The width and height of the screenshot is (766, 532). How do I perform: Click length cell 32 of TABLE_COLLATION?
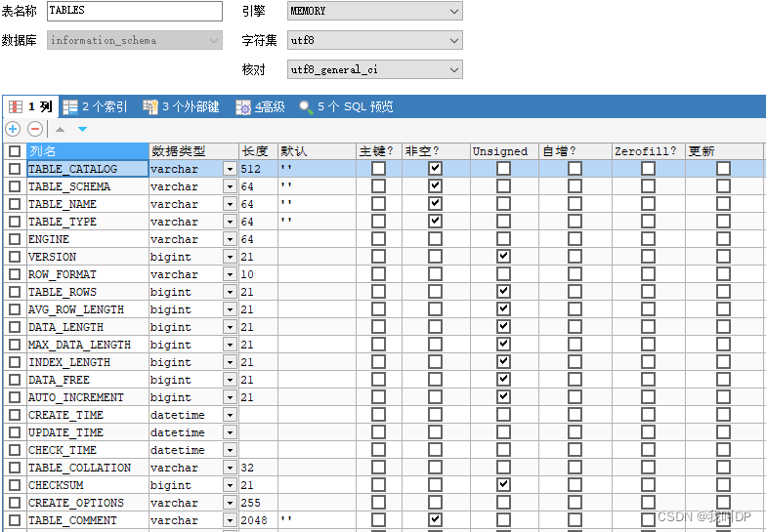click(258, 468)
